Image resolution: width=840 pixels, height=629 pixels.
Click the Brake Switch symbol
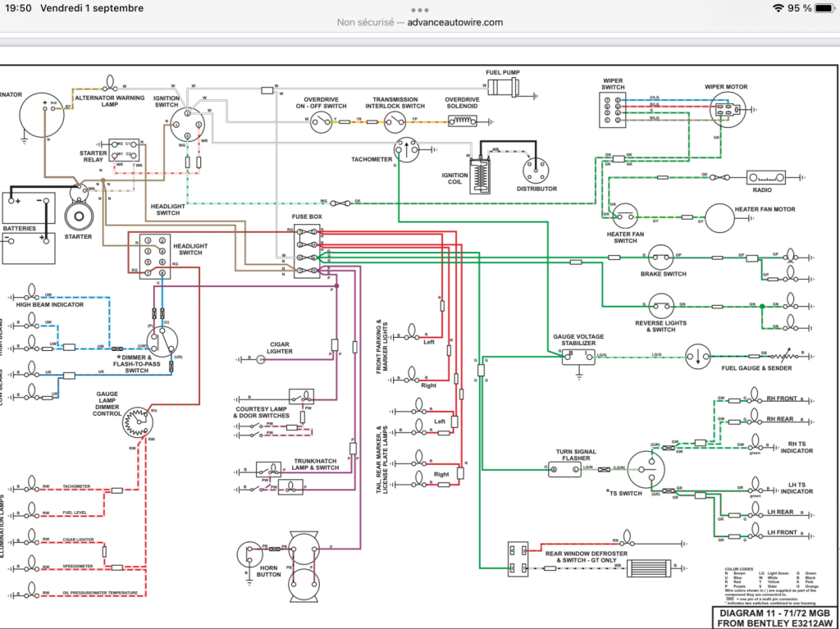660,258
